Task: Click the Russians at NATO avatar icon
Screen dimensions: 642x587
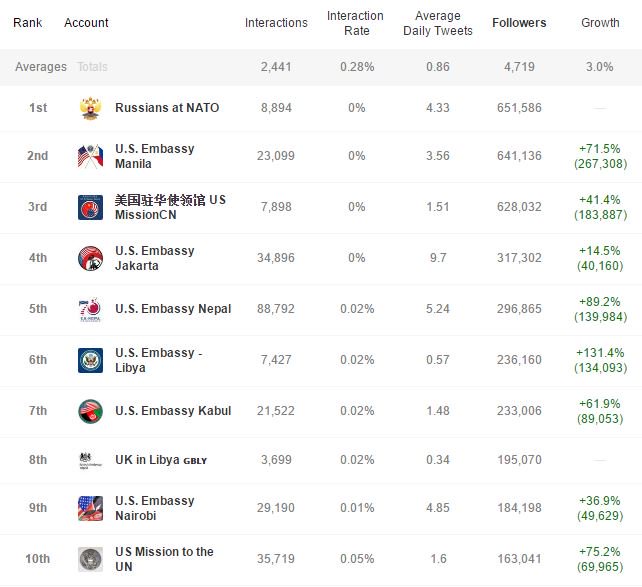Action: 90,108
